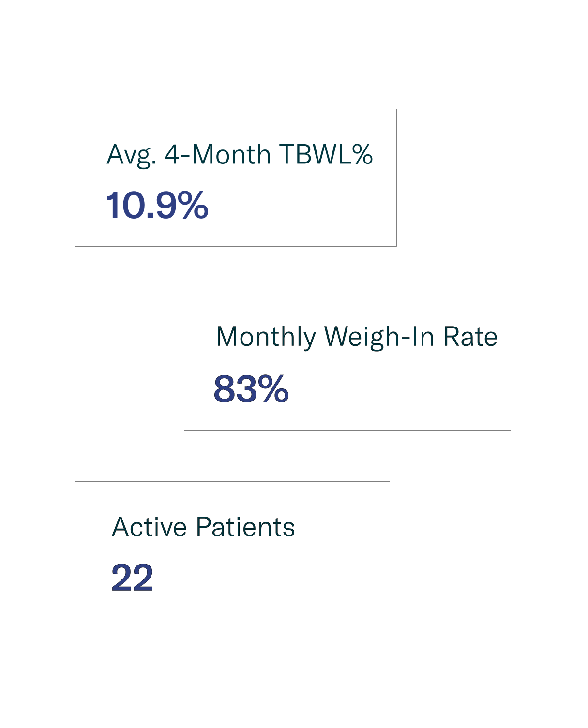The width and height of the screenshot is (588, 728).
Task: Click the word Avg. in first card
Action: pos(131,156)
